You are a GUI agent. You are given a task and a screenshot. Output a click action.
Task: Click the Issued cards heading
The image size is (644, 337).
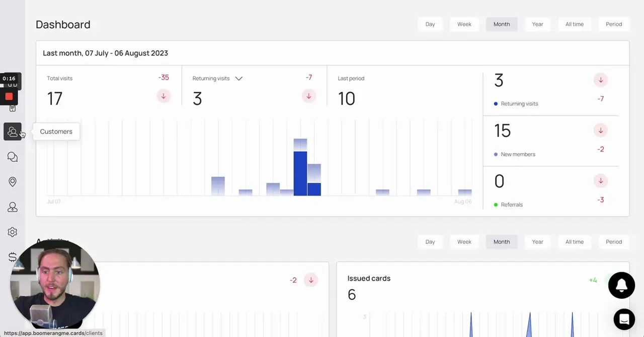click(369, 278)
